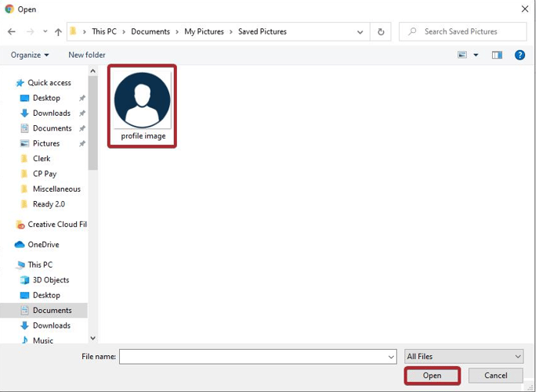
Task: Click the sidebar scroll down arrow
Action: (x=92, y=338)
